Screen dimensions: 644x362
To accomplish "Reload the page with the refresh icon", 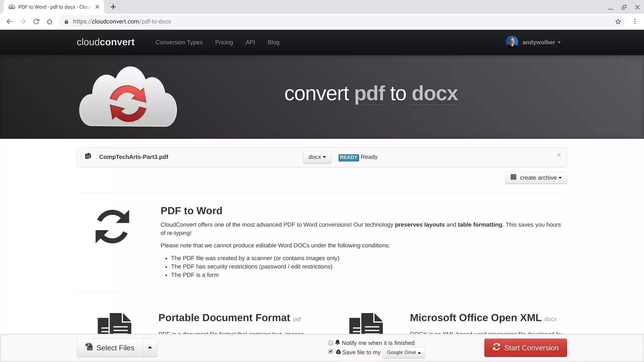I will point(36,22).
